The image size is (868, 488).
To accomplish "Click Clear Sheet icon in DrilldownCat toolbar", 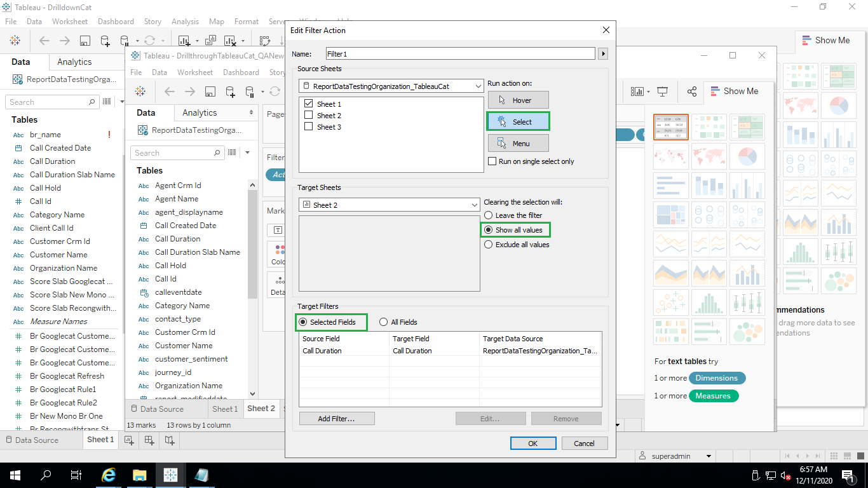I will click(x=231, y=41).
